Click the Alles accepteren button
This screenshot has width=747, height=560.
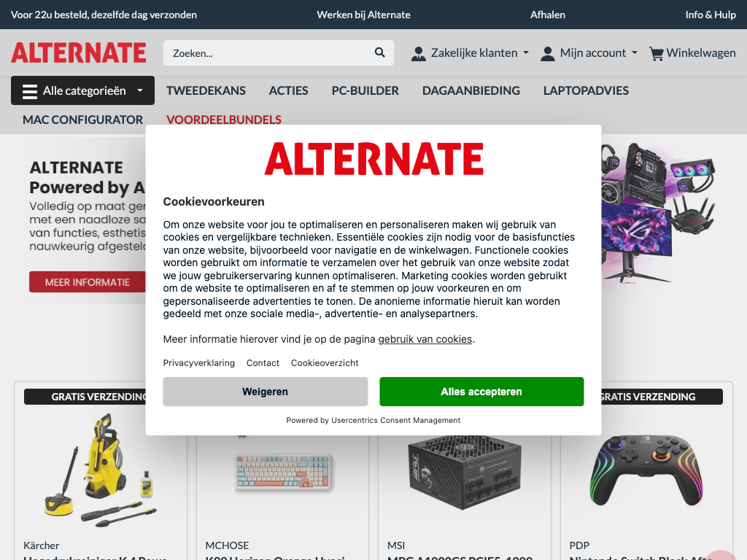[481, 392]
